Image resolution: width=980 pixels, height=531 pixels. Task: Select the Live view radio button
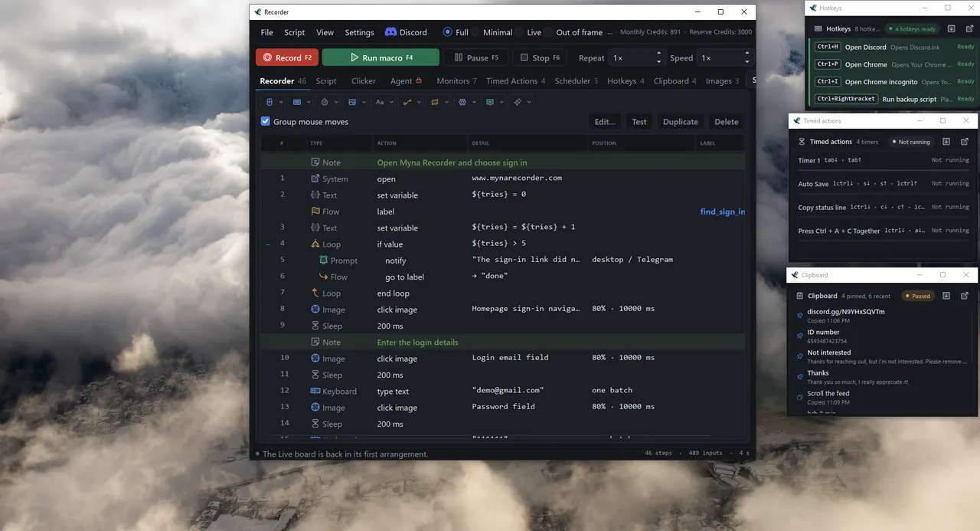(519, 32)
